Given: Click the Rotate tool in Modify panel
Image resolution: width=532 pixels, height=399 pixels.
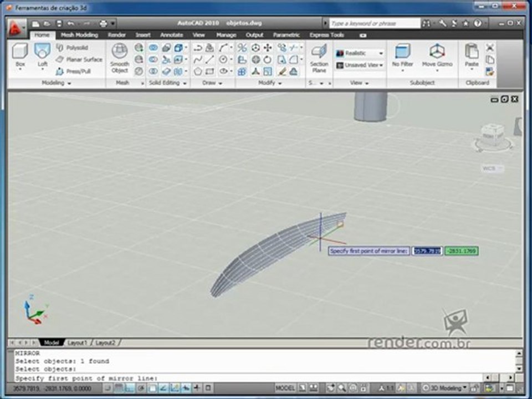Looking at the screenshot, I should tap(268, 60).
